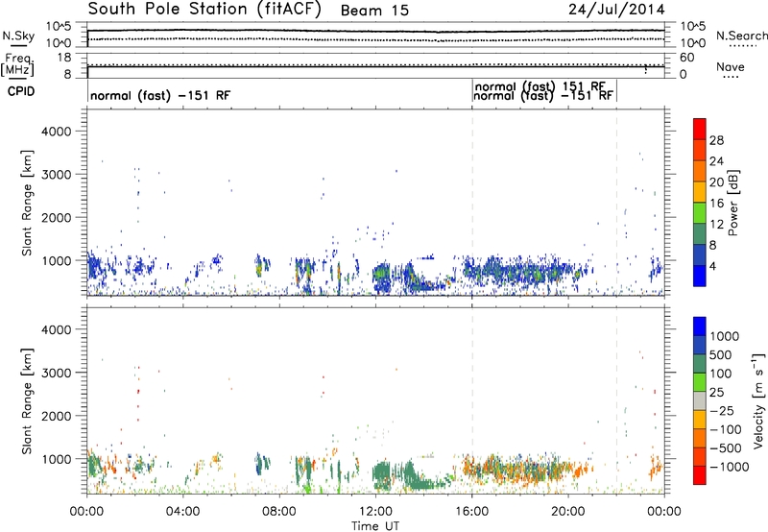The image size is (768, 532).
Task: Click the blue 4–8 dB colorbar segment
Action: (700, 254)
